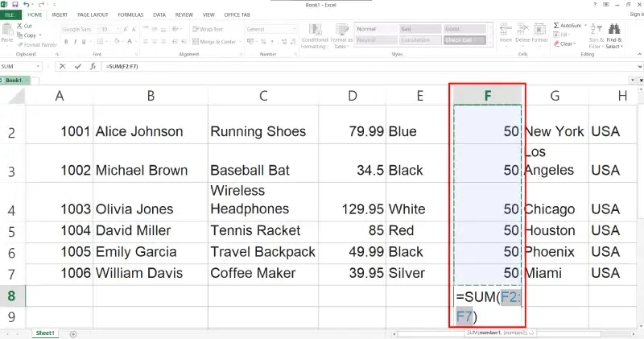Toggle Wrap Text
This screenshot has height=339, width=644.
click(208, 29)
